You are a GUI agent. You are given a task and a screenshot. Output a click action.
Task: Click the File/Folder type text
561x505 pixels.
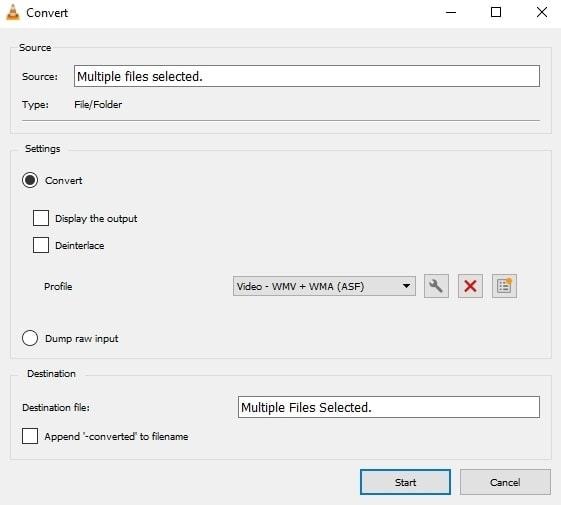[x=98, y=105]
